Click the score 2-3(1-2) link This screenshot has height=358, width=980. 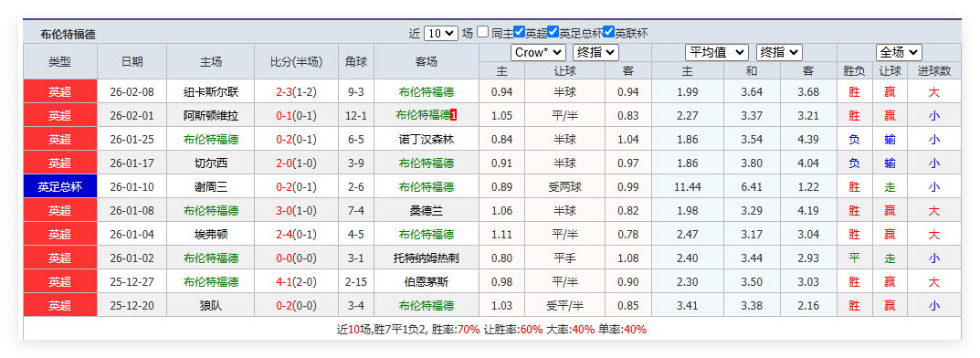pos(296,92)
